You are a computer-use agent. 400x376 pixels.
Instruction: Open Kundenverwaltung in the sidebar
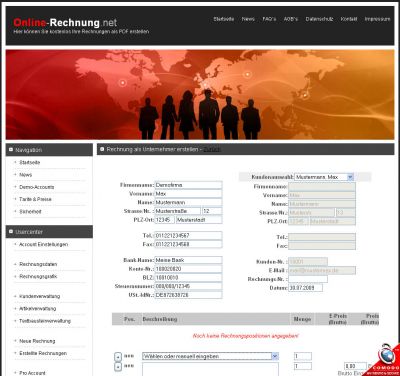[40, 296]
